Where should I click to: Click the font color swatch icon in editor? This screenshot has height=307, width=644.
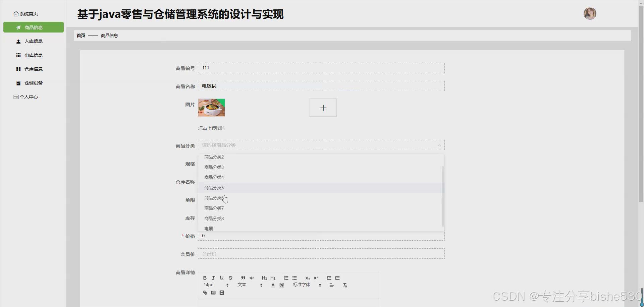pos(273,285)
